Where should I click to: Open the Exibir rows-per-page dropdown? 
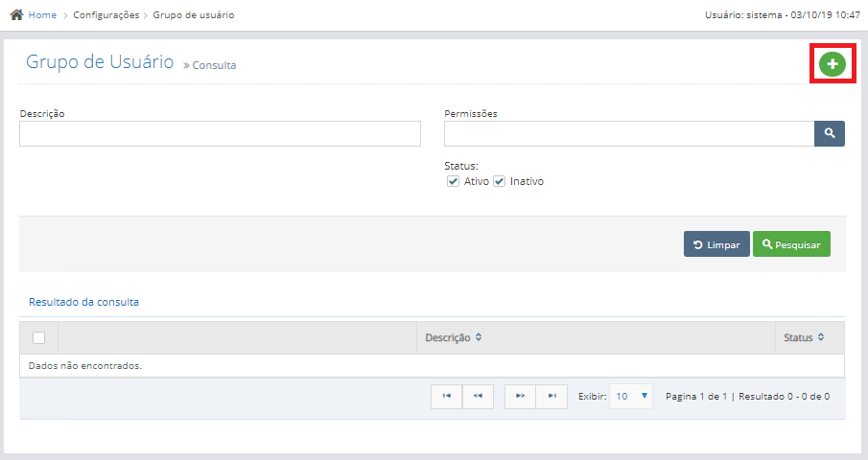[x=631, y=397]
